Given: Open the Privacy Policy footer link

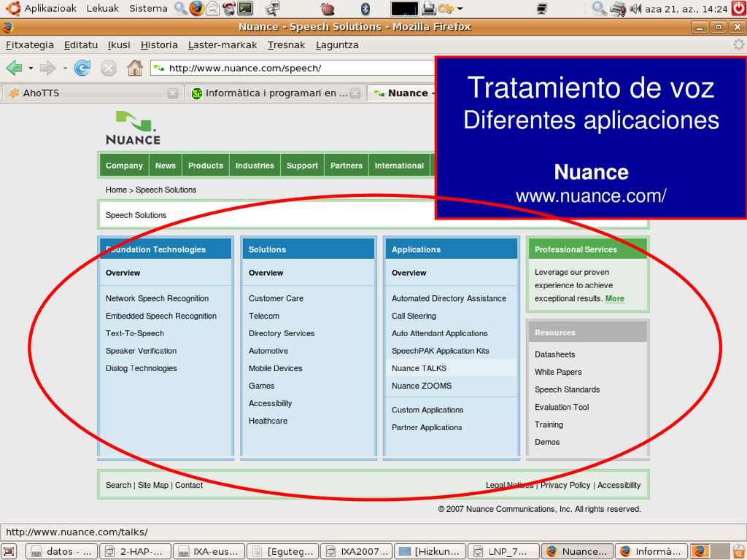Looking at the screenshot, I should [x=565, y=485].
